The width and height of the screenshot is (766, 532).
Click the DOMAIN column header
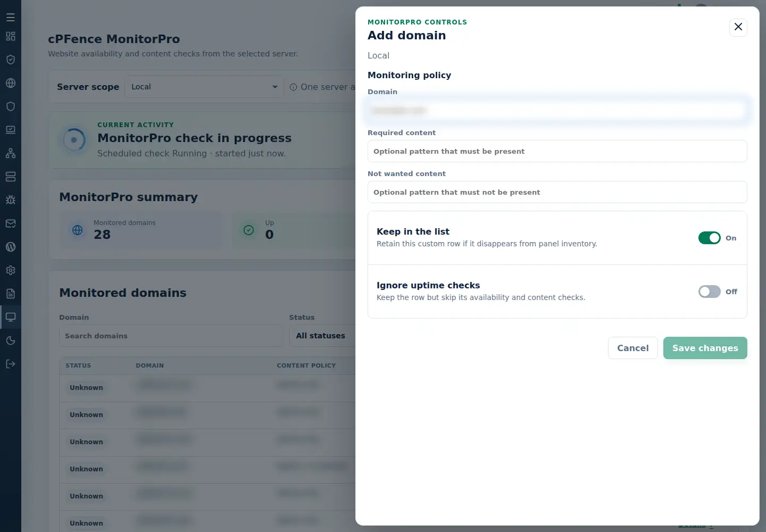pos(149,365)
